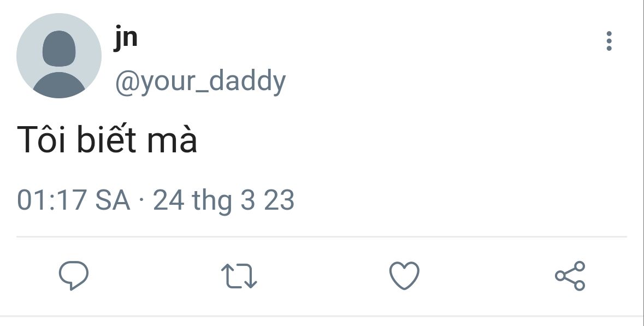The width and height of the screenshot is (644, 326).
Task: Click the display name jn
Action: (x=126, y=38)
